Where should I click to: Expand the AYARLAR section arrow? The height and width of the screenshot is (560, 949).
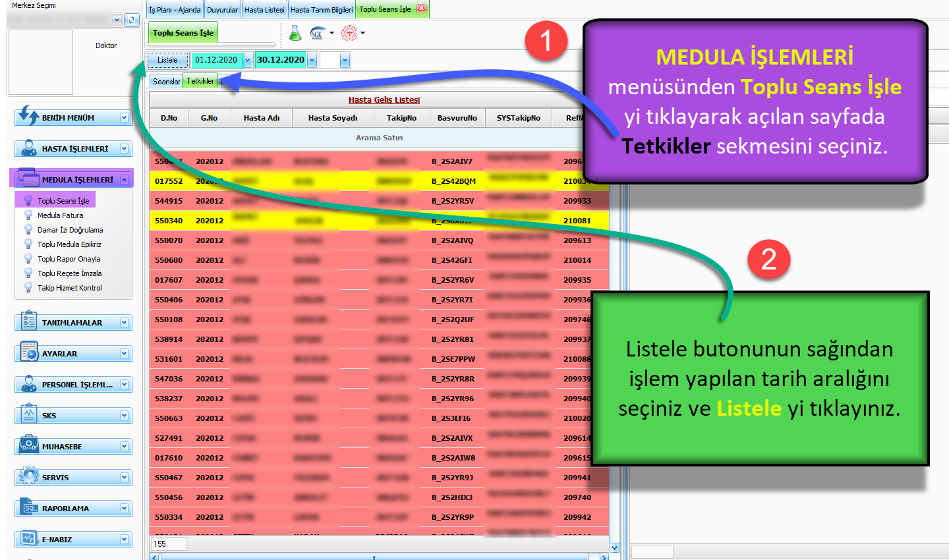(x=124, y=353)
